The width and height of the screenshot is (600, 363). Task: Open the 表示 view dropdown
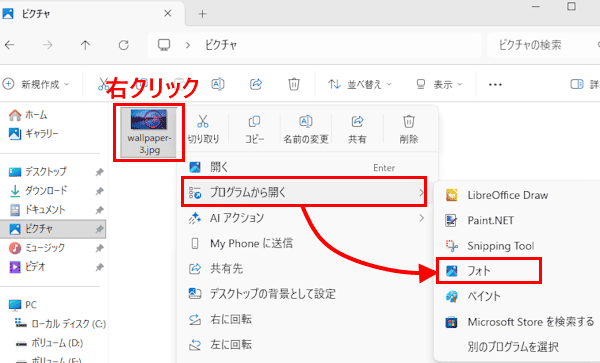pyautogui.click(x=439, y=84)
